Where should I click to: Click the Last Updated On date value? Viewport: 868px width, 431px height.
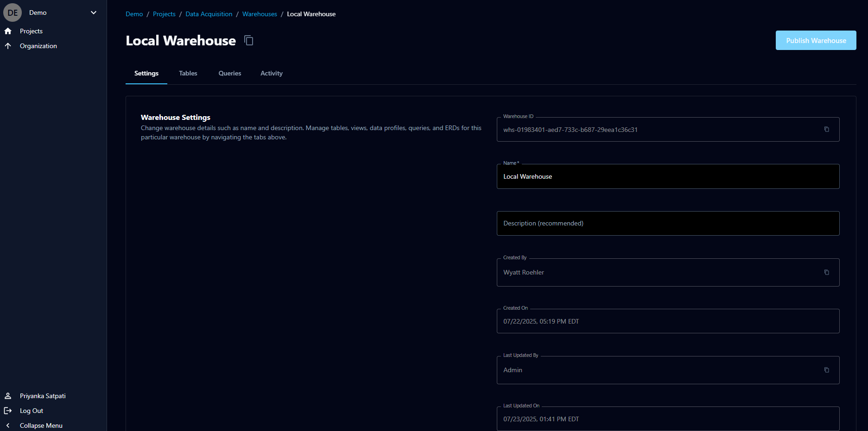[541, 419]
